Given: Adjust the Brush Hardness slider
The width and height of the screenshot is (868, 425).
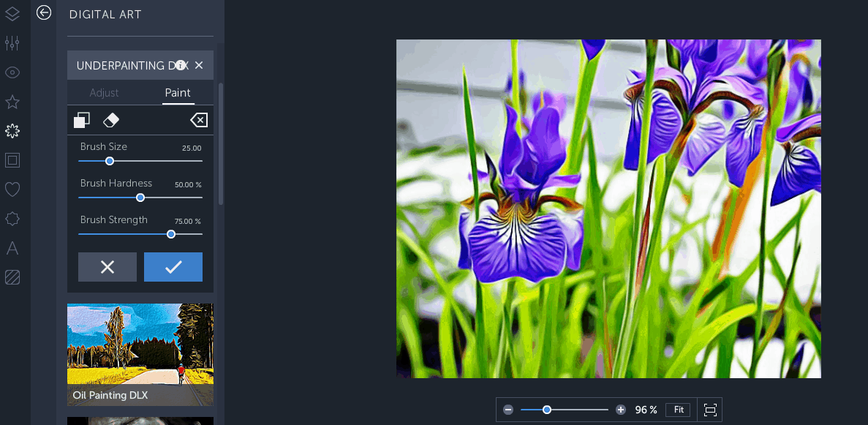Looking at the screenshot, I should (140, 198).
